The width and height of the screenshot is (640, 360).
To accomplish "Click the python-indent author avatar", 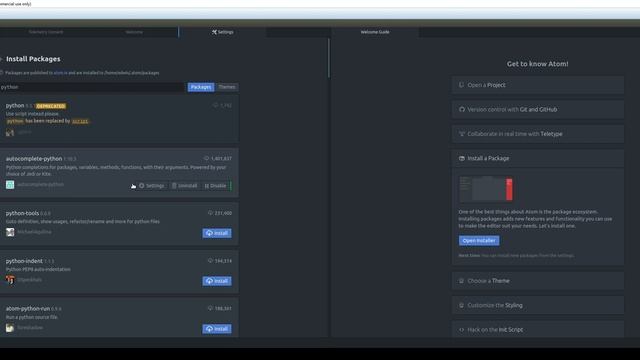I will [x=10, y=280].
